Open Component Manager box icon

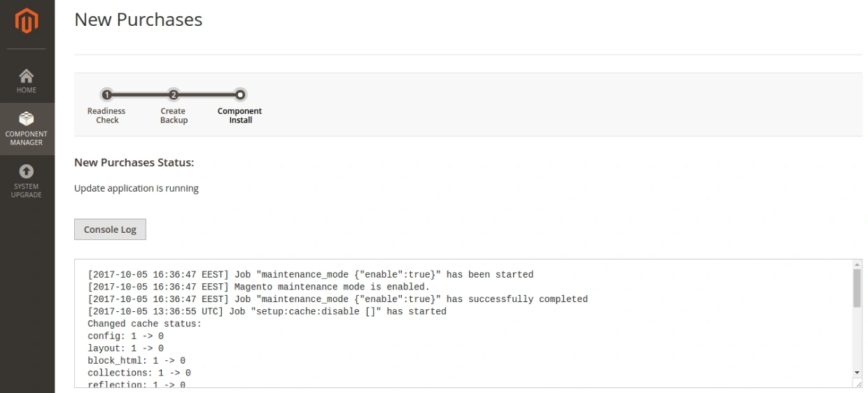click(x=27, y=120)
